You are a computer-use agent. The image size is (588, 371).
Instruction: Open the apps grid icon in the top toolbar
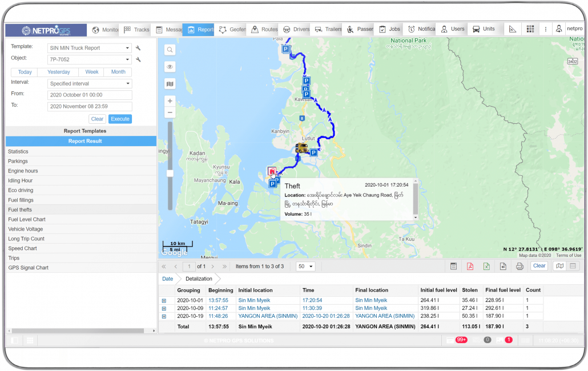530,29
